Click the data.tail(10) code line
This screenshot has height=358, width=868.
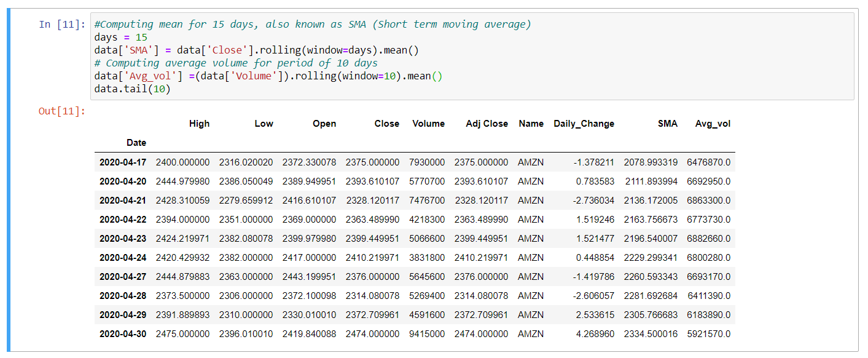pos(132,89)
